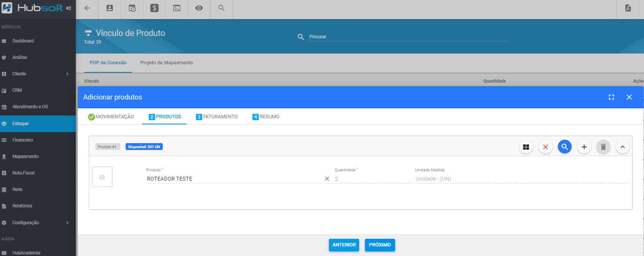644x256 pixels.
Task: Go to Movimentação step
Action: pos(111,117)
